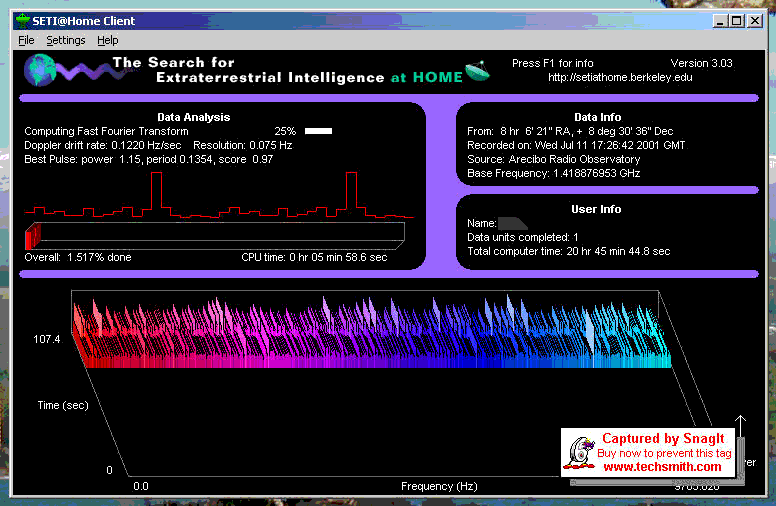Click the overall progress bar with red fill

pyautogui.click(x=215, y=236)
